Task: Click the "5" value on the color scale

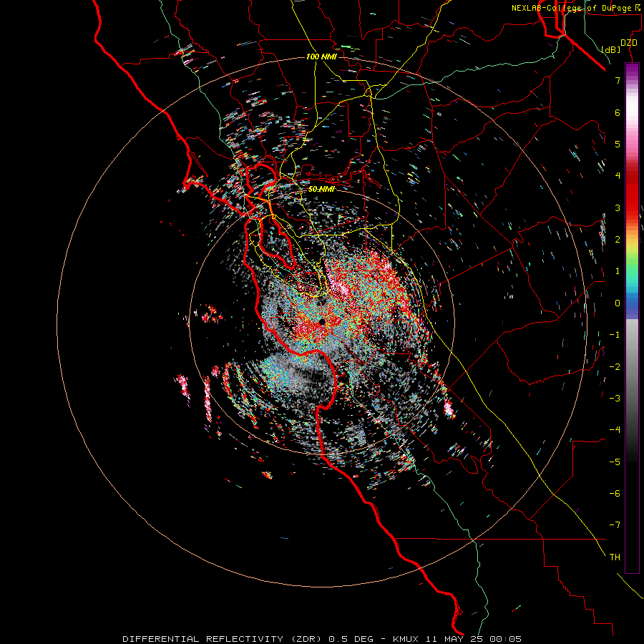Action: (618, 144)
